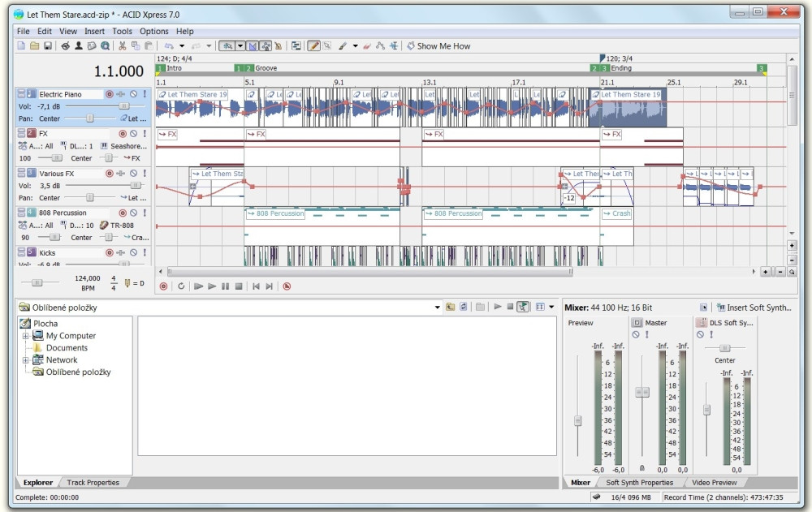Click the Electric Piano volume slider
Screen dimensions: 812x512
click(123, 106)
